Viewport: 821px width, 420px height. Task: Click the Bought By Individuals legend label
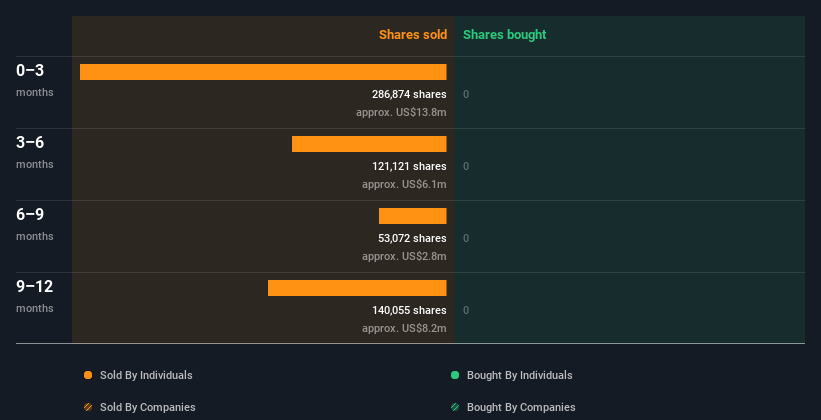click(519, 375)
